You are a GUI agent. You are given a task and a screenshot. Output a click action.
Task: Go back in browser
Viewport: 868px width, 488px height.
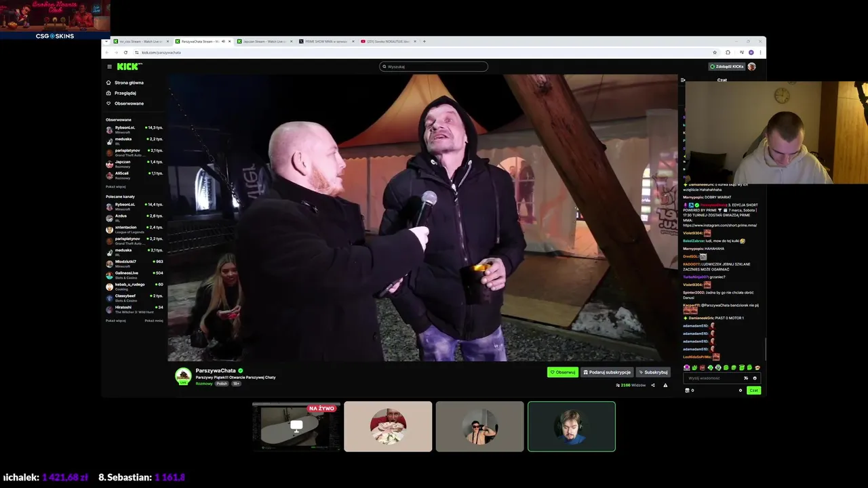[x=106, y=52]
